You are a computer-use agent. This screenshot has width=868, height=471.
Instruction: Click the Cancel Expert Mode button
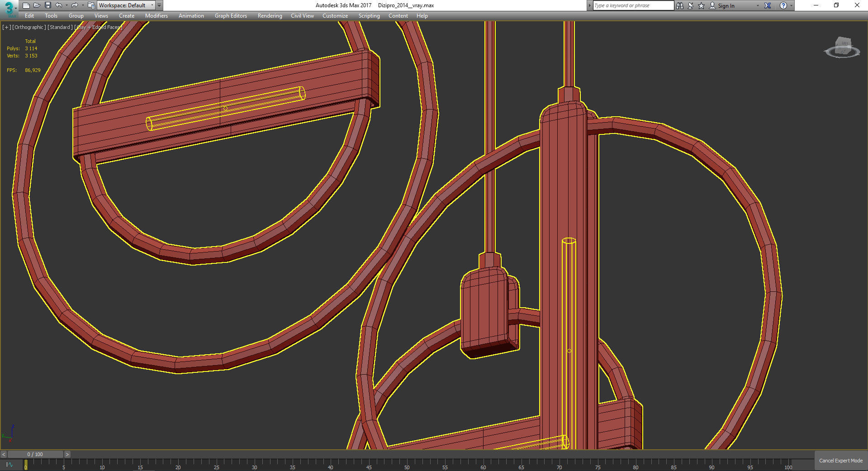[x=841, y=461]
